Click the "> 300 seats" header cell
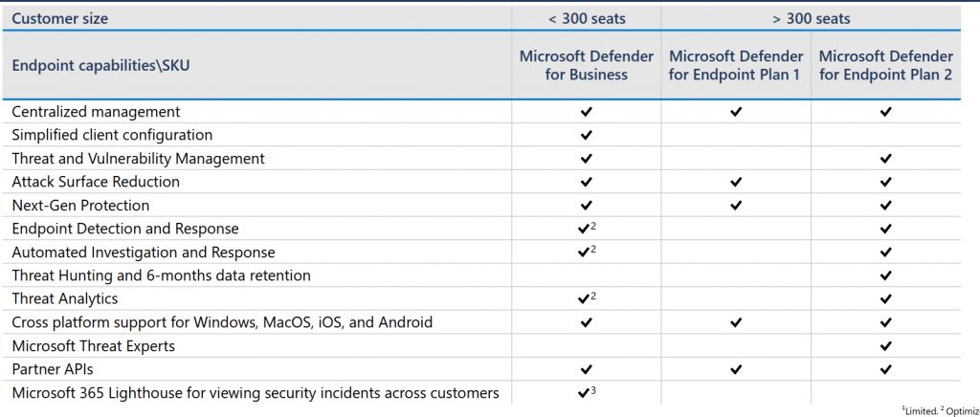980x417 pixels. tap(812, 18)
